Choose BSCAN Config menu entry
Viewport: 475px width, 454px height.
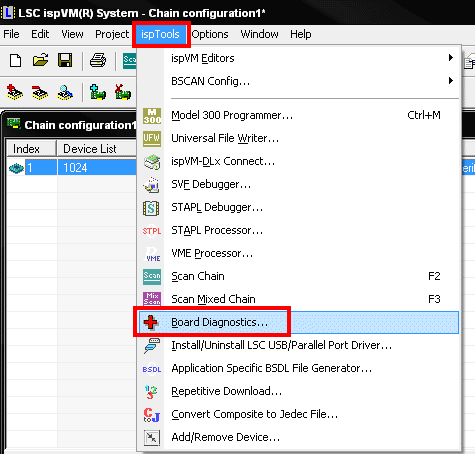299,81
